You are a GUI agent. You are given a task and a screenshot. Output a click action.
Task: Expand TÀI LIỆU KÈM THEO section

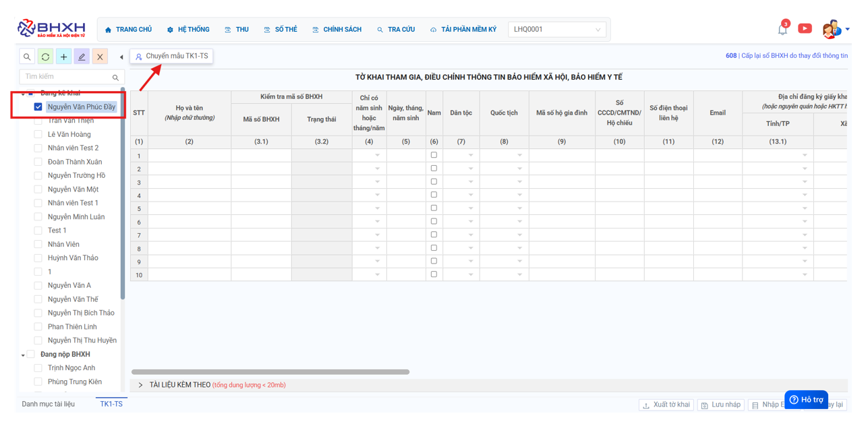coord(140,385)
